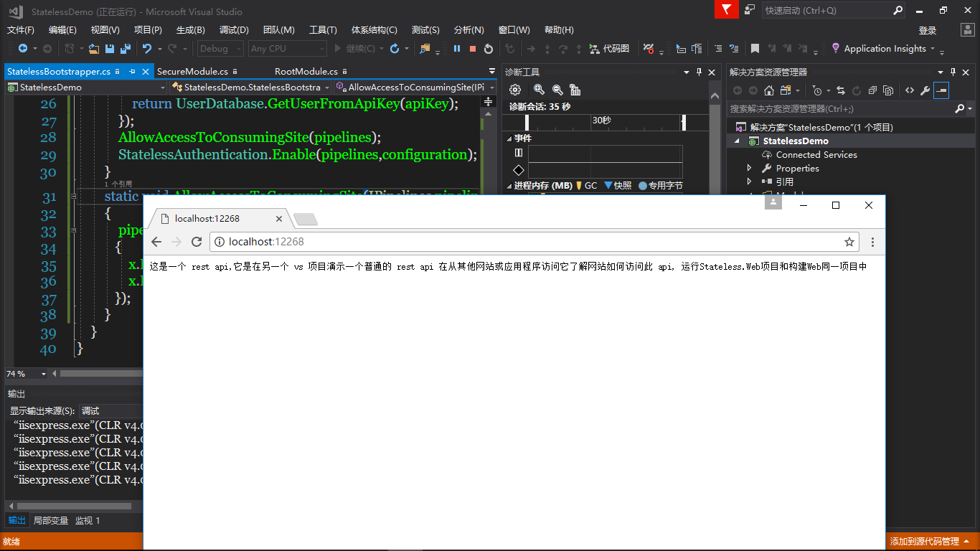Collapse the 进程内存 (MB) section
The image size is (980, 551).
pos(509,186)
